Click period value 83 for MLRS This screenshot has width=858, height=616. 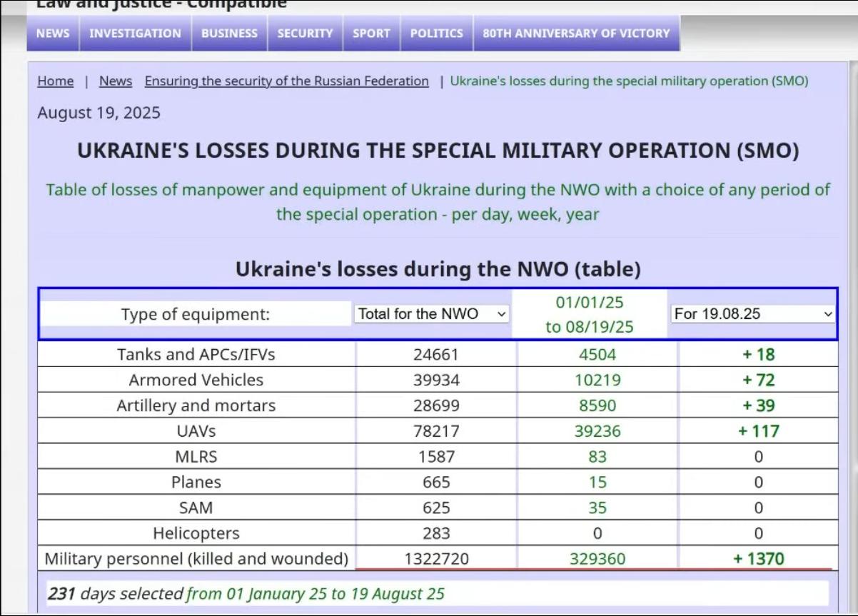click(x=597, y=457)
